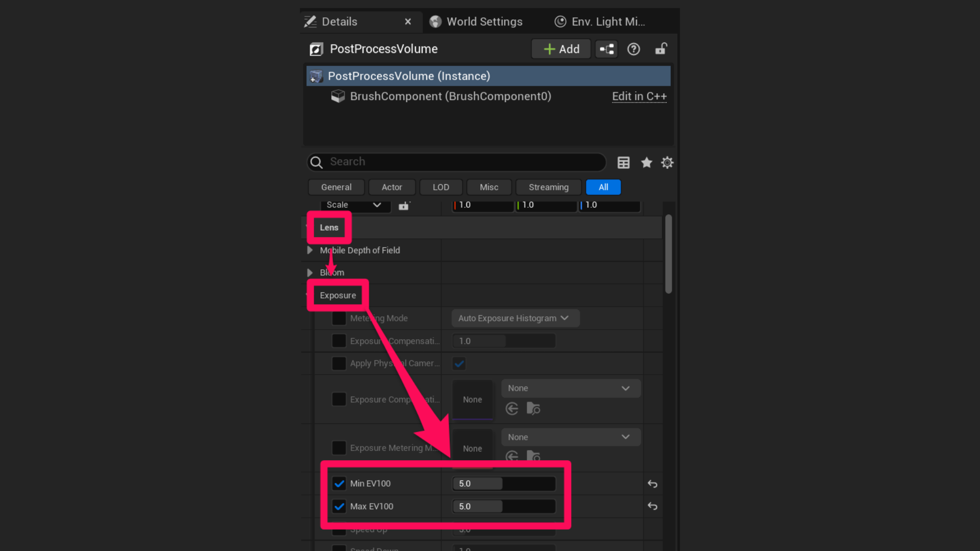Open Exposure Metering Mask None dropdown

(571, 437)
